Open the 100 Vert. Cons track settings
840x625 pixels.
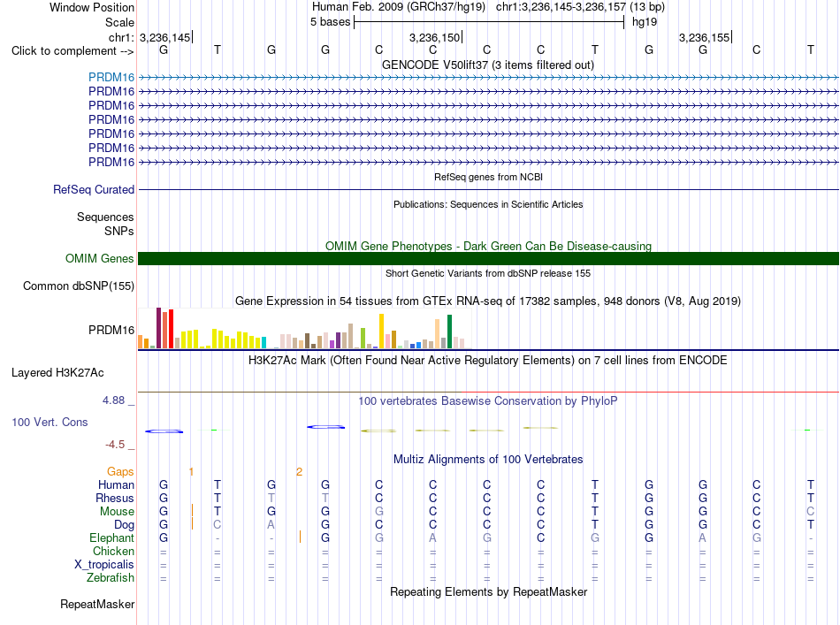pos(50,422)
